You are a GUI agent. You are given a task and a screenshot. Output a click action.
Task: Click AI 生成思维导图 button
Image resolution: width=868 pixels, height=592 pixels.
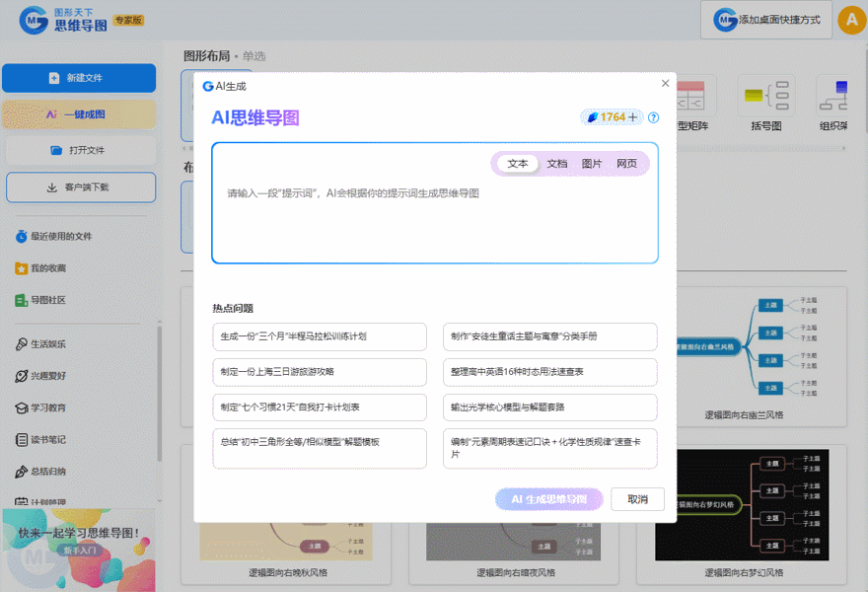(x=549, y=499)
